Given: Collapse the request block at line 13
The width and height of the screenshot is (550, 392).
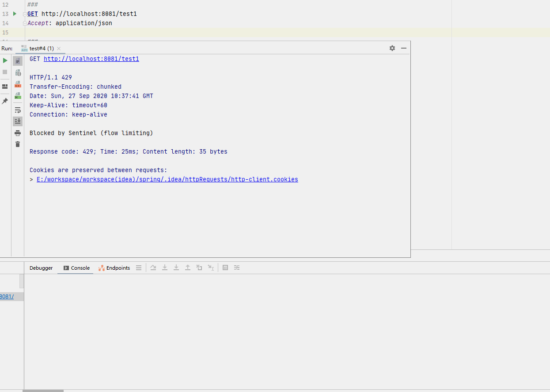Looking at the screenshot, I should pyautogui.click(x=24, y=14).
